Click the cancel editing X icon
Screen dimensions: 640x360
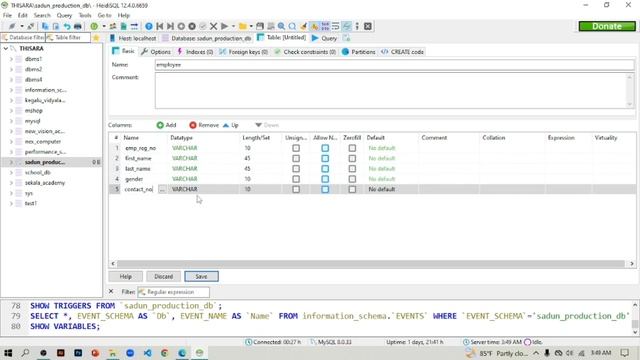[x=213, y=26]
